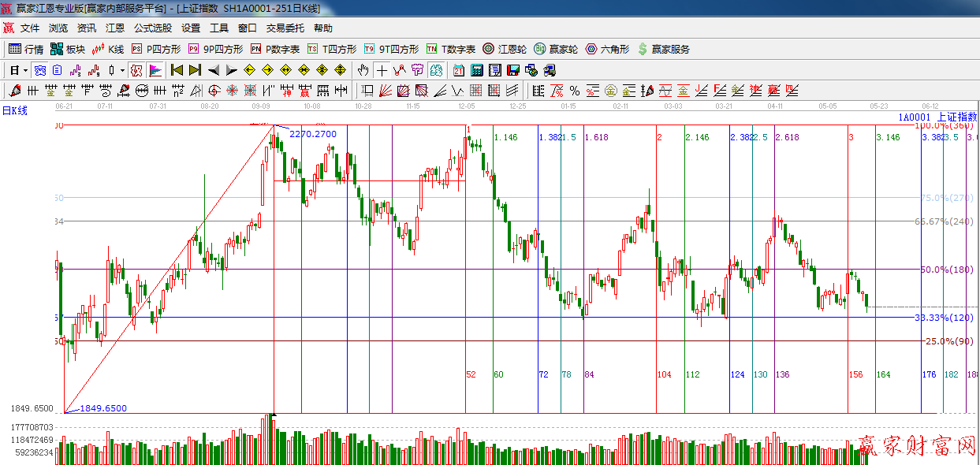
Task: Click the 行情 quotes button
Action: pos(26,49)
